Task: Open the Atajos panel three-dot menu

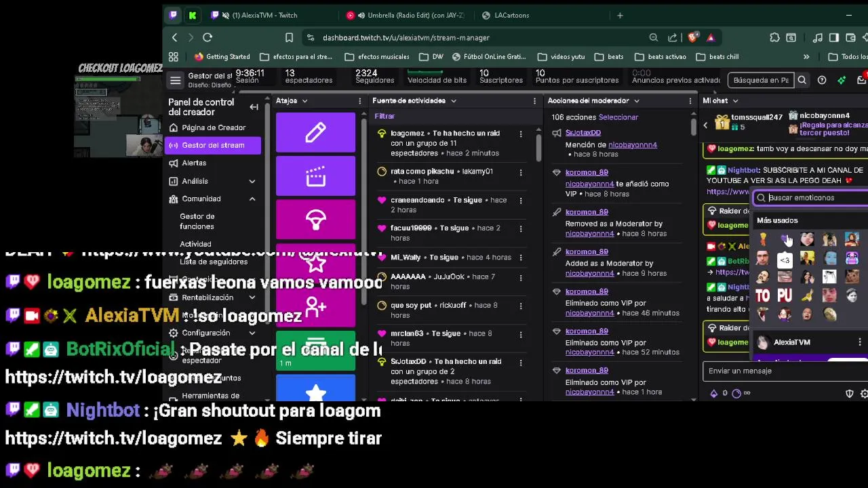Action: [x=360, y=101]
